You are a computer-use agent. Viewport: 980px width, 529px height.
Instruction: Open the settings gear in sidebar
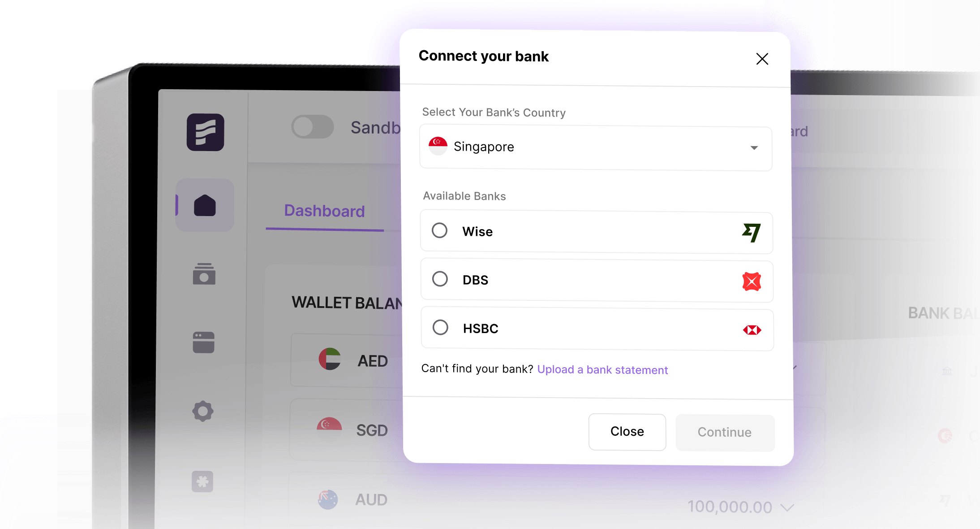point(203,411)
